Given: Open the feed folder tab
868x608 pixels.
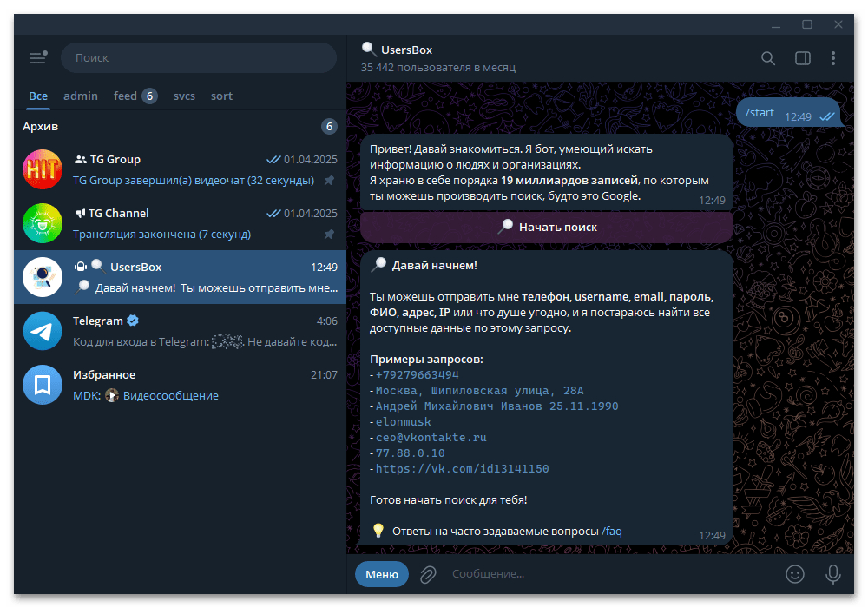Looking at the screenshot, I should click(135, 96).
